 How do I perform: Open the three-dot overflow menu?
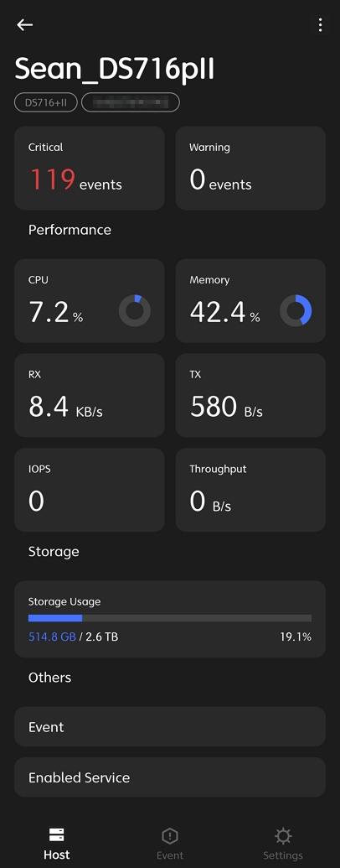coord(320,25)
